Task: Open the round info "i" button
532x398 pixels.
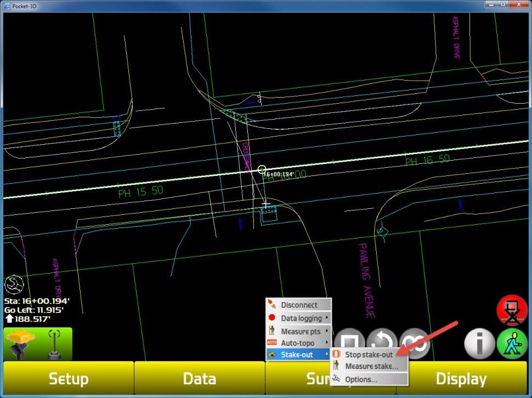Action: [479, 344]
